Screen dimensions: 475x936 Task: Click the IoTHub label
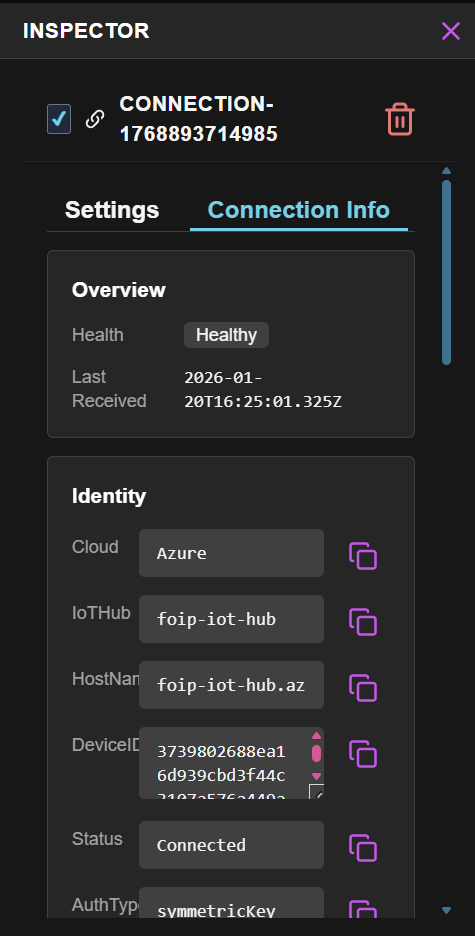(x=101, y=613)
